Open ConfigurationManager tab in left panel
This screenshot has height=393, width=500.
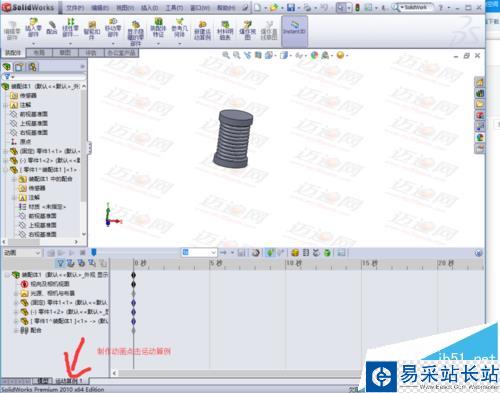32,67
